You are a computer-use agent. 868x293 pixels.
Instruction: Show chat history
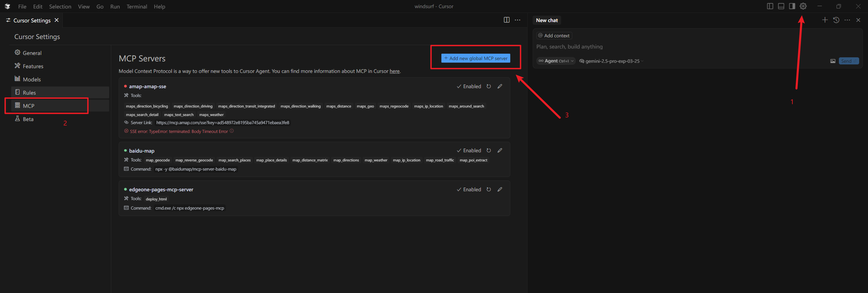click(836, 20)
